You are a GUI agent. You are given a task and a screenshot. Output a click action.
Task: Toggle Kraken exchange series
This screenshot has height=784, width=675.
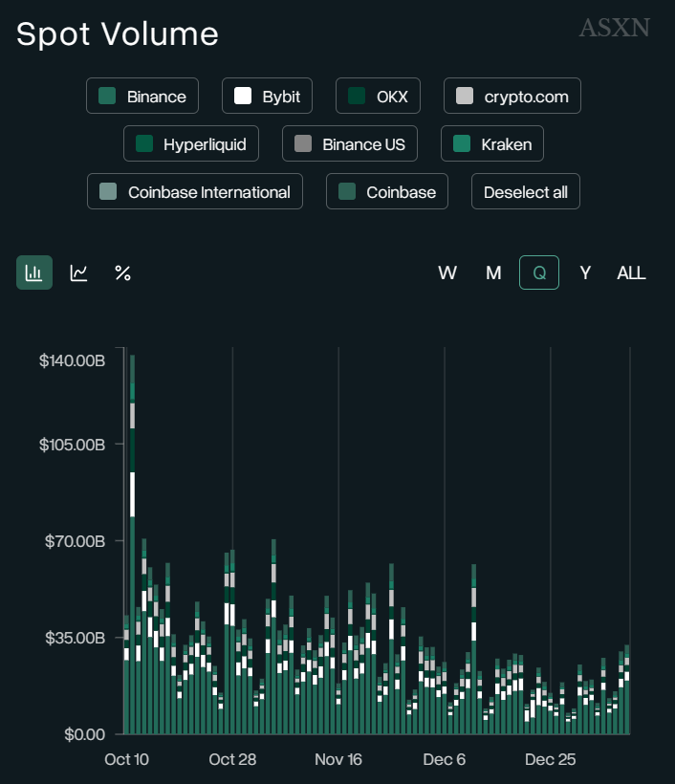492,143
